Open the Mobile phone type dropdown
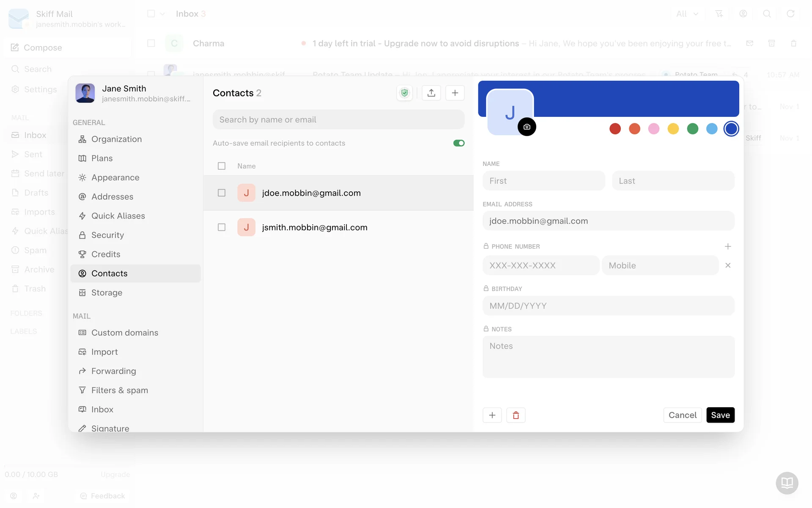This screenshot has height=508, width=812. (660, 265)
